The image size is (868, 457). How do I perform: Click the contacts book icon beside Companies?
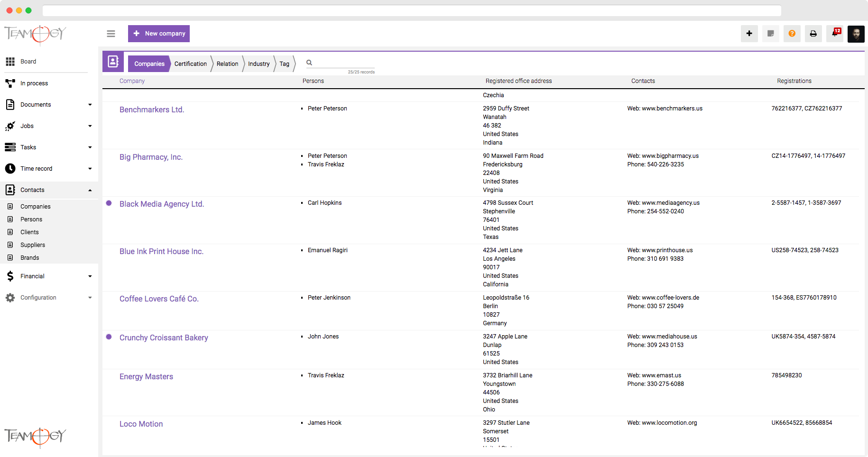pyautogui.click(x=113, y=62)
